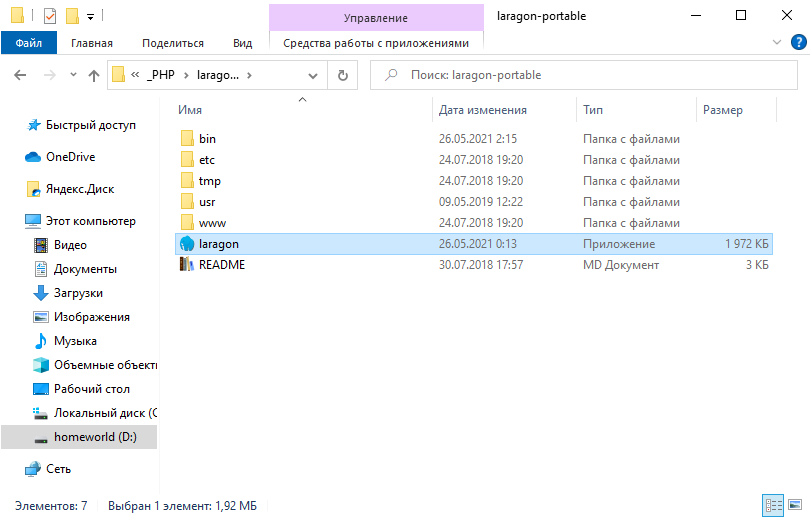Open the Файл menu
This screenshot has width=811, height=518.
(x=28, y=43)
